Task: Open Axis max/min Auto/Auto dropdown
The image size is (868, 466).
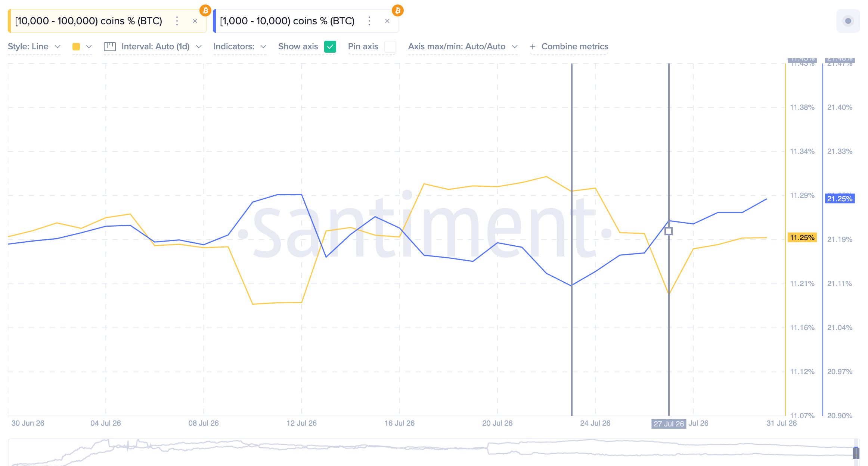Action: 463,47
